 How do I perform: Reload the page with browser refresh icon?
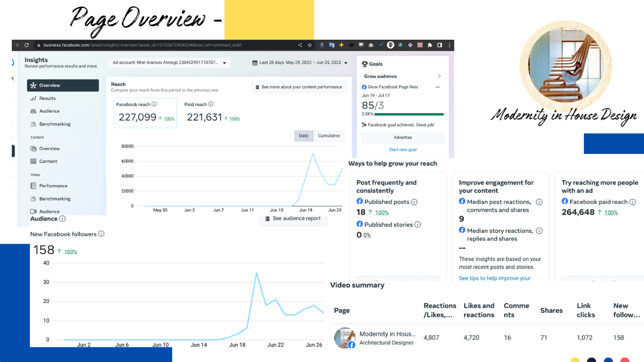pos(26,45)
